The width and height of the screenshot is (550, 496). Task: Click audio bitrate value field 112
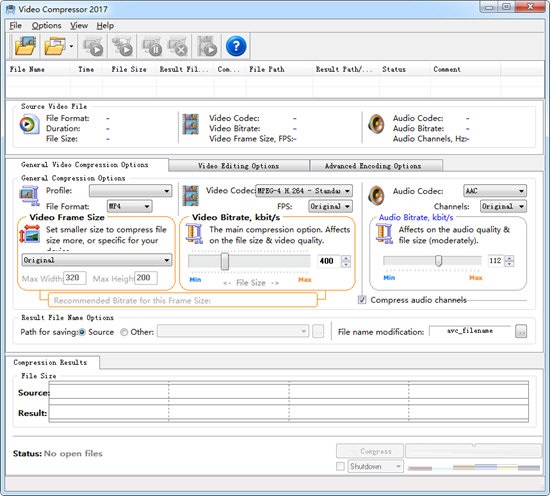(495, 261)
